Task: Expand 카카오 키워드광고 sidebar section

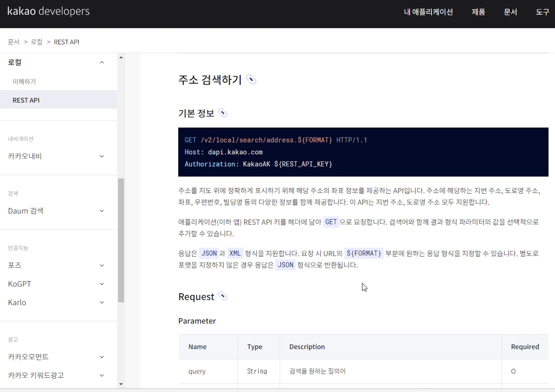Action: pos(102,375)
